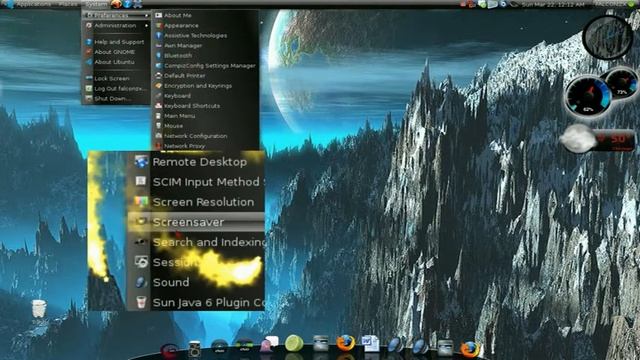Open Help and Support

pyautogui.click(x=116, y=42)
